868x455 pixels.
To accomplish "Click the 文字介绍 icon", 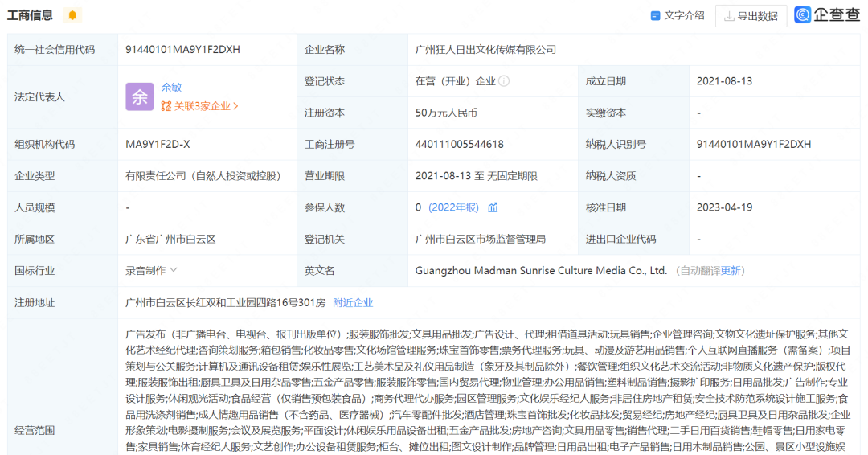I will click(x=656, y=15).
